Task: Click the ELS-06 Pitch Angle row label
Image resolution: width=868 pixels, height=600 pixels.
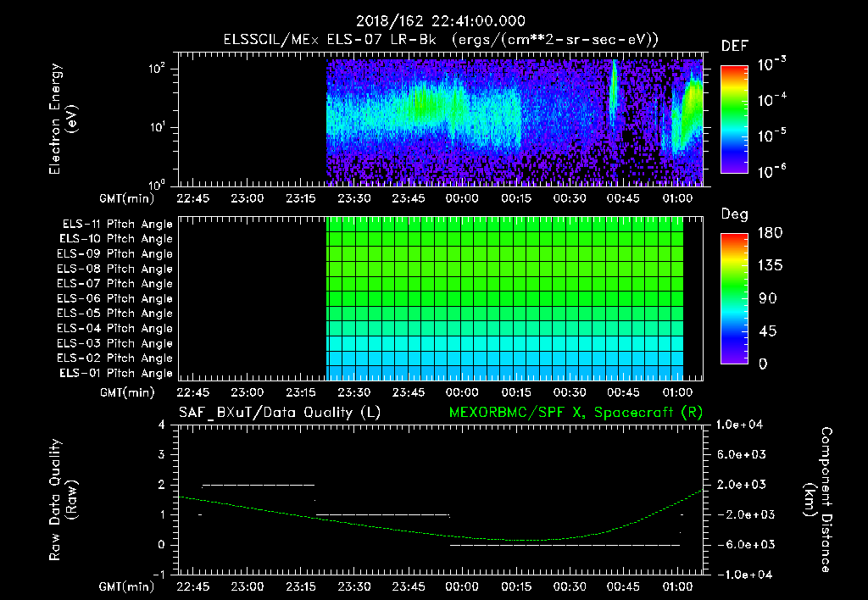Action: point(114,299)
